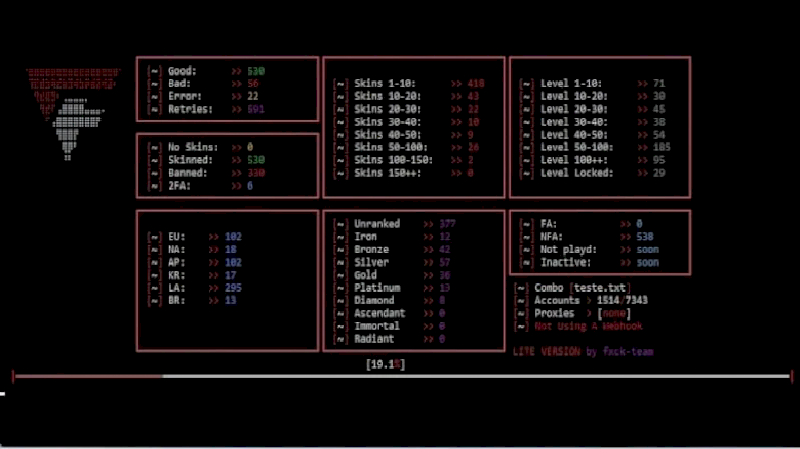Click the "Diamond" rank label
This screenshot has height=449, width=800.
click(x=374, y=301)
